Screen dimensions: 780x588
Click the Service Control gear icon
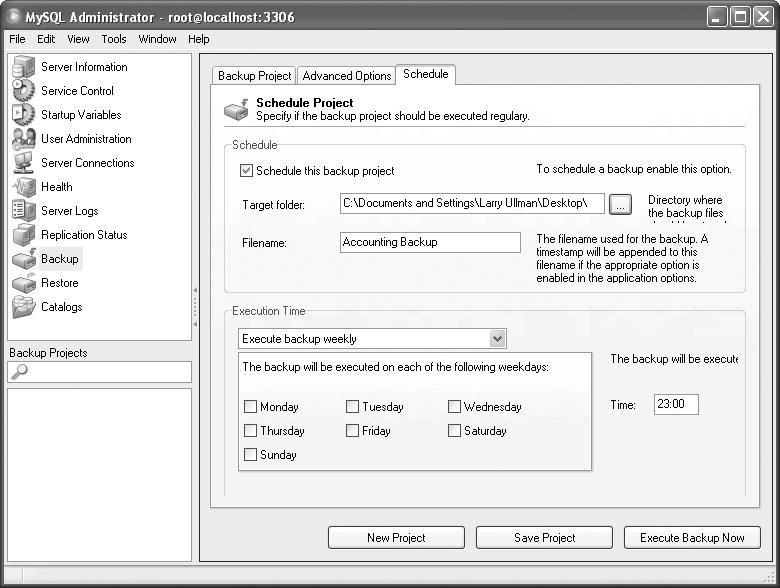pos(23,91)
